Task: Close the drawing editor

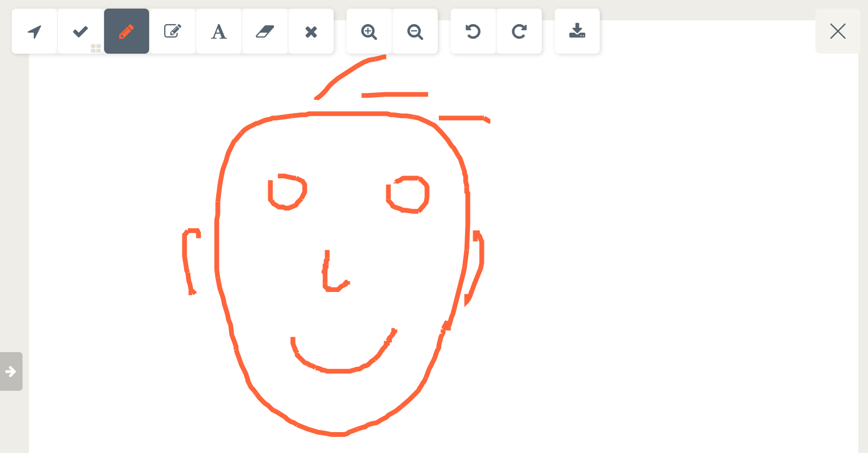Action: (838, 31)
